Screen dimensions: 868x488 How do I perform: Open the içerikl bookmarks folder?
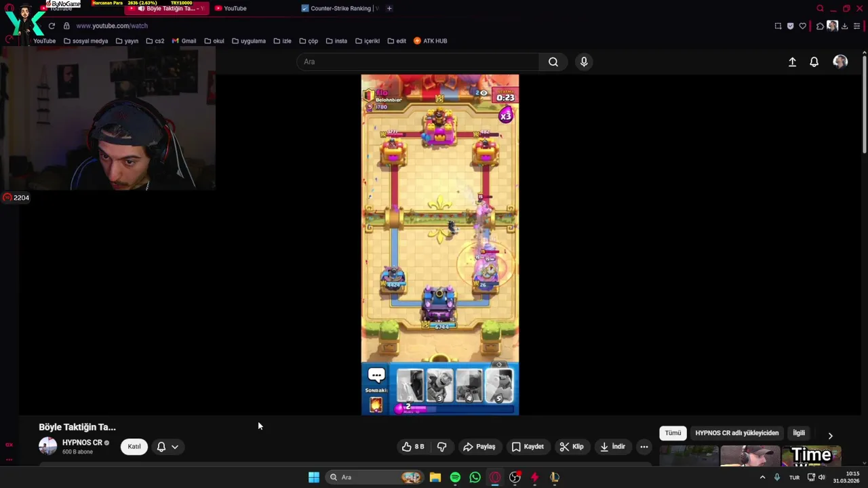368,41
